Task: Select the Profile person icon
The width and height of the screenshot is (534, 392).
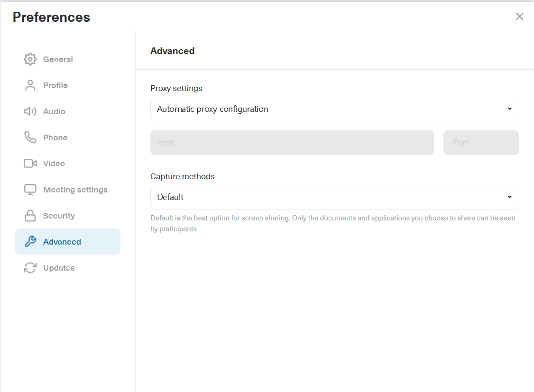Action: [x=29, y=85]
